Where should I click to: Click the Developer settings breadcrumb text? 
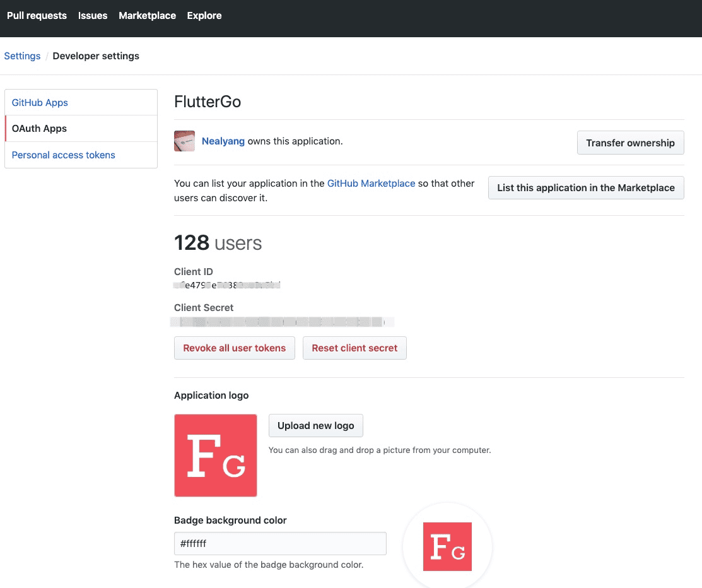pos(96,56)
